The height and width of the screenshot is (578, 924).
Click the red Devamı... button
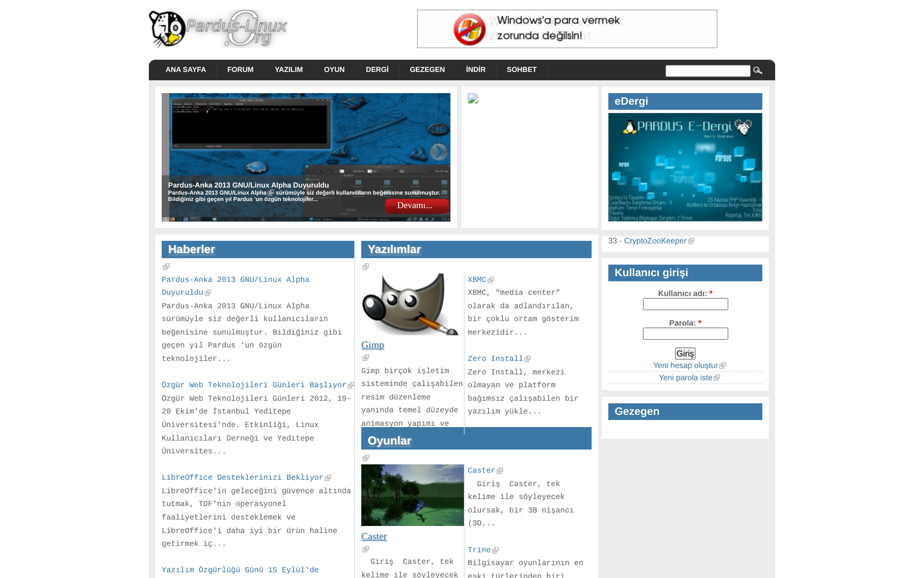pyautogui.click(x=417, y=206)
